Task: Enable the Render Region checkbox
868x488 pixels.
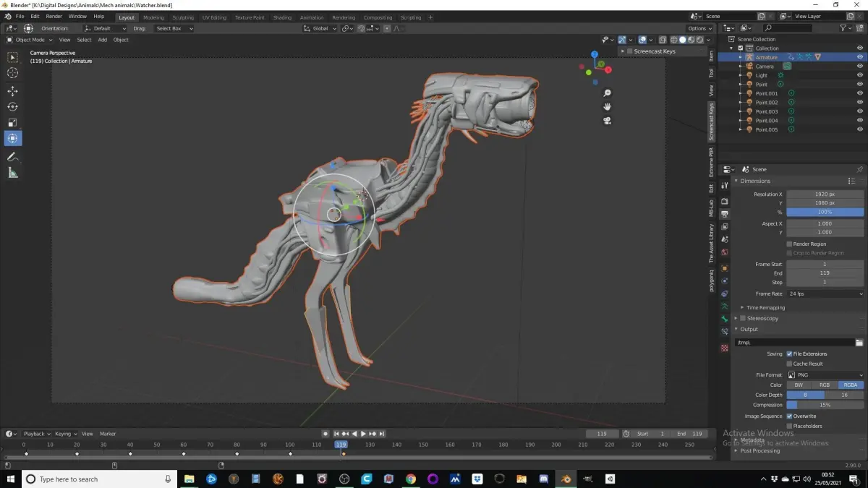Action: coord(789,244)
